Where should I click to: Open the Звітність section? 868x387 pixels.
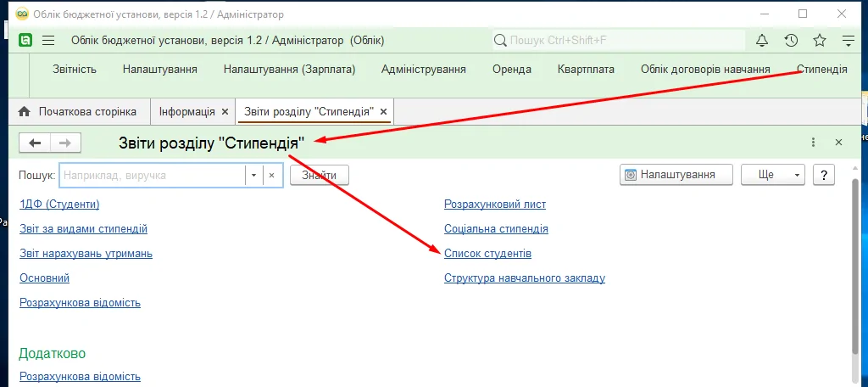(x=75, y=70)
